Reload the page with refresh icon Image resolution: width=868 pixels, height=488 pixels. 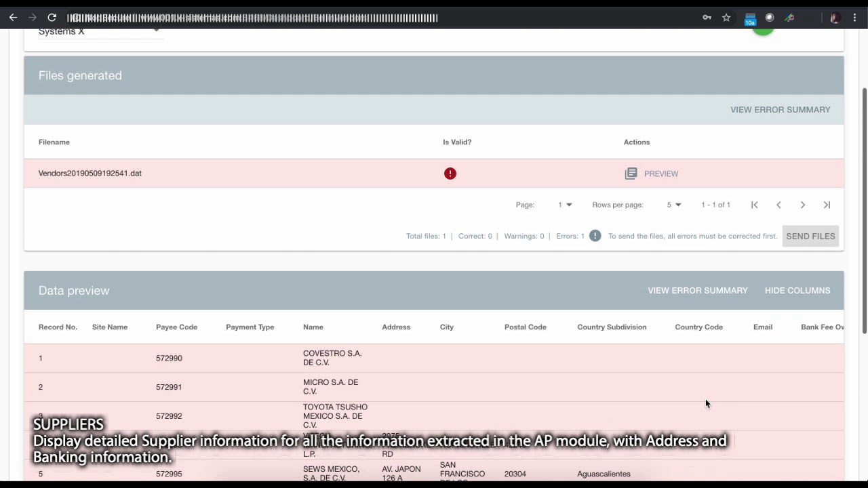coord(52,18)
